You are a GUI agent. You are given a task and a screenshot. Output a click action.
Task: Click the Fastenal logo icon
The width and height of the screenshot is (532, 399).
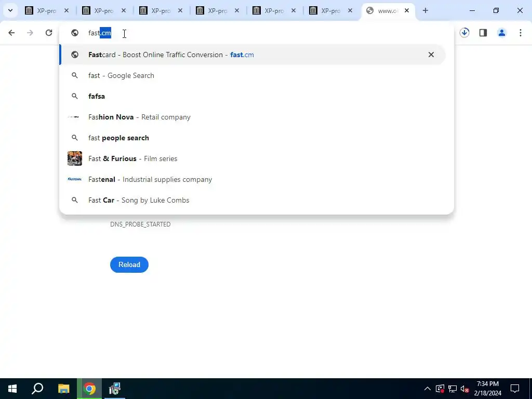[75, 179]
